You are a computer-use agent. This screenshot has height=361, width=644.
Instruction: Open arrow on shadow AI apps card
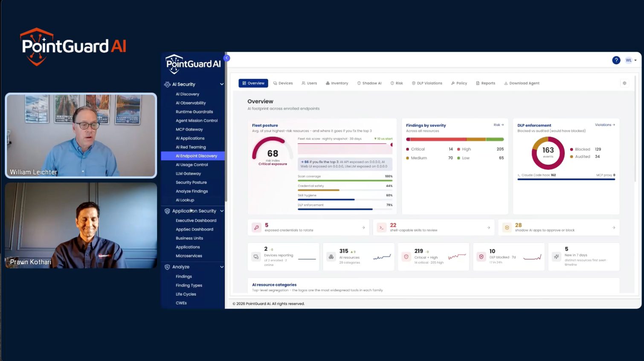tap(614, 227)
